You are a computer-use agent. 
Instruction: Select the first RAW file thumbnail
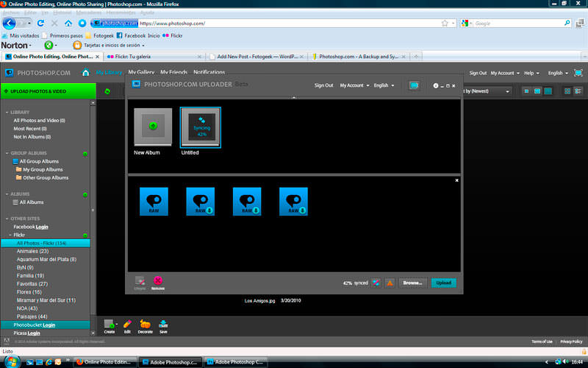click(154, 202)
